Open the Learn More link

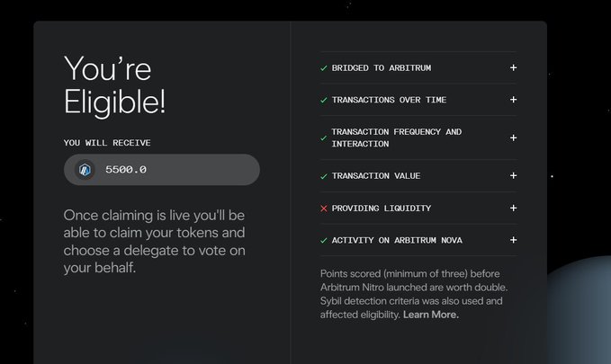(431, 315)
